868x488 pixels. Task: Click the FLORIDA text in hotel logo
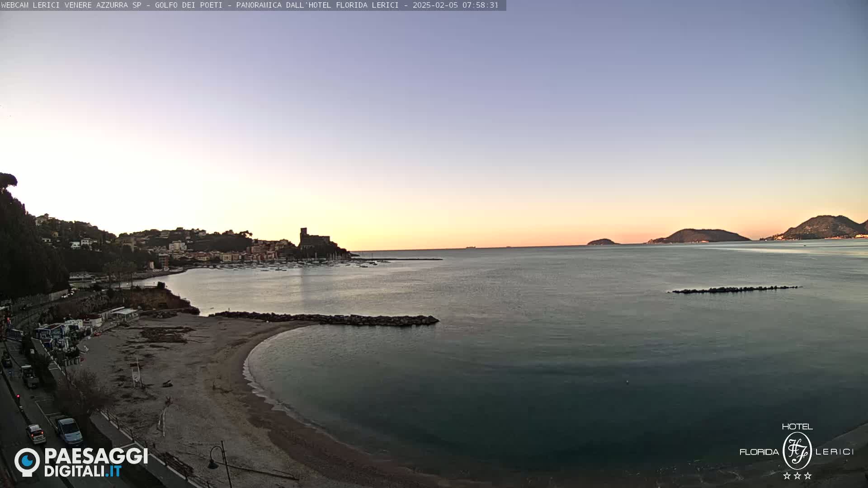pyautogui.click(x=759, y=452)
